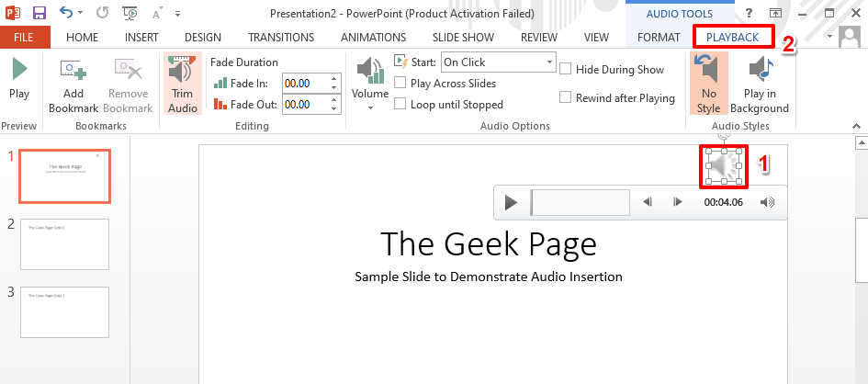Screen dimensions: 868x384
Task: Select the audio speaker icon on slide
Action: [x=724, y=166]
